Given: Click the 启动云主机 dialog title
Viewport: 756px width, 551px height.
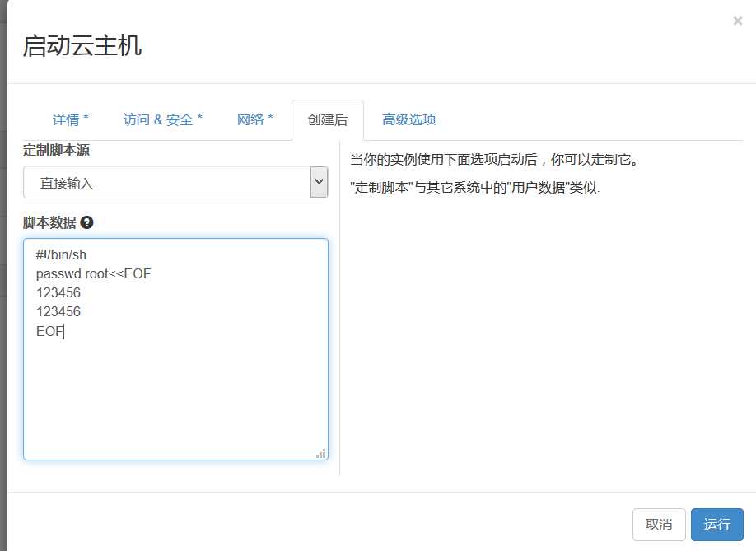Looking at the screenshot, I should click(82, 47).
